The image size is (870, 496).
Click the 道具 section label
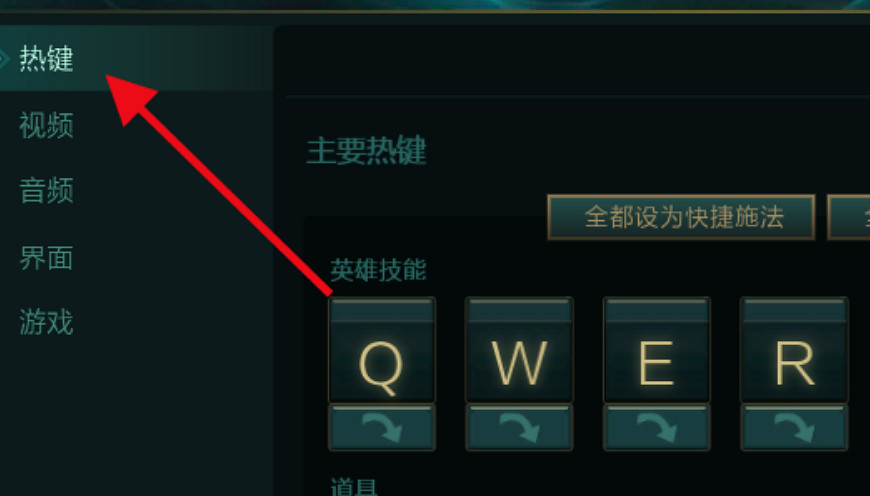(x=353, y=487)
